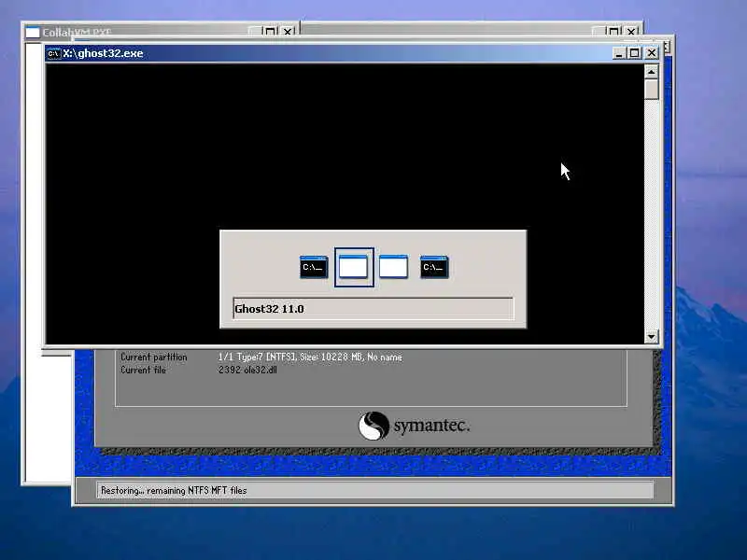747x560 pixels.
Task: Click the 'Current file' label
Action: [143, 370]
